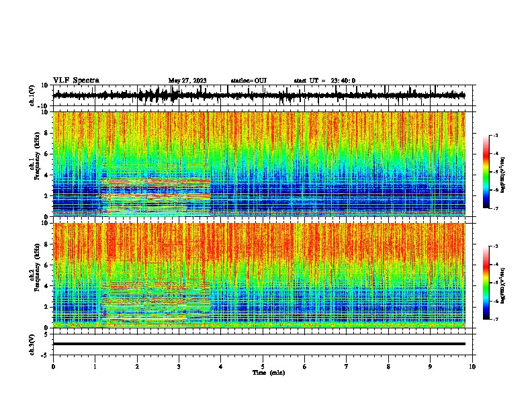Click the ch.2 color bar log(PSD) label
This screenshot has height=411, width=532.
click(x=503, y=285)
